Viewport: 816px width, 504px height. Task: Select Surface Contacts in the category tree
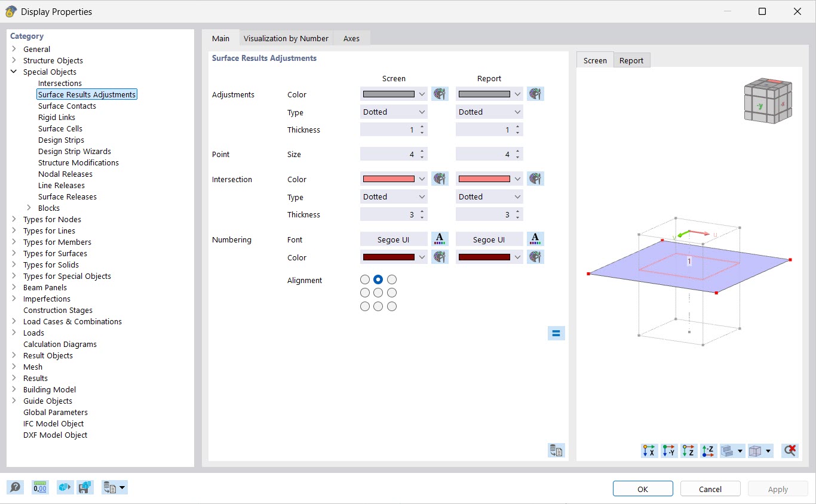67,106
